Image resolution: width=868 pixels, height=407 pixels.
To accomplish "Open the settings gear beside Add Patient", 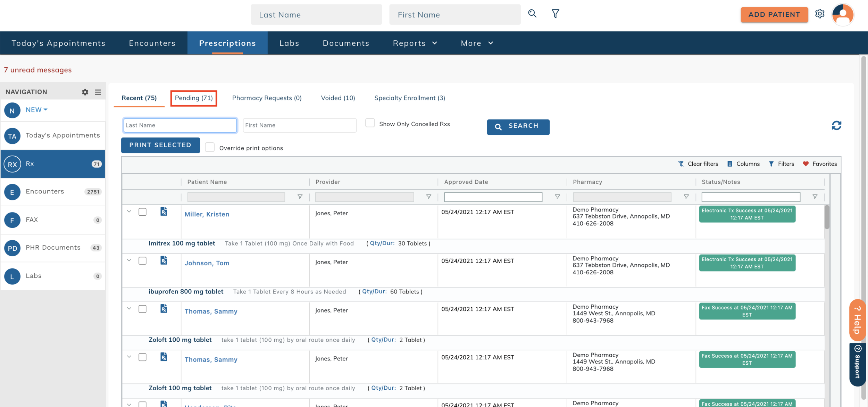I will pyautogui.click(x=820, y=14).
